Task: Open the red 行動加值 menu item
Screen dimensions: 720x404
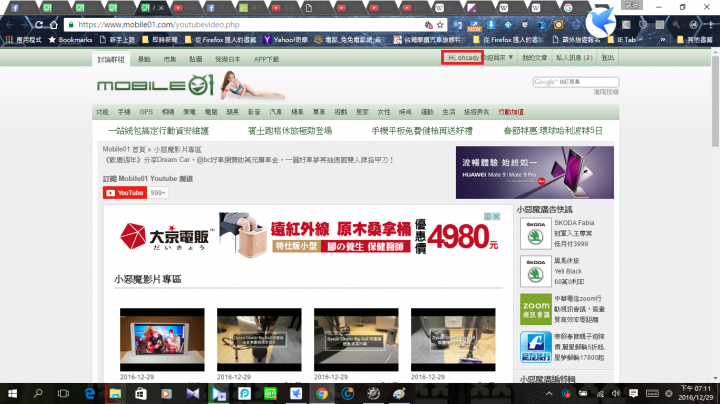Action: [511, 112]
